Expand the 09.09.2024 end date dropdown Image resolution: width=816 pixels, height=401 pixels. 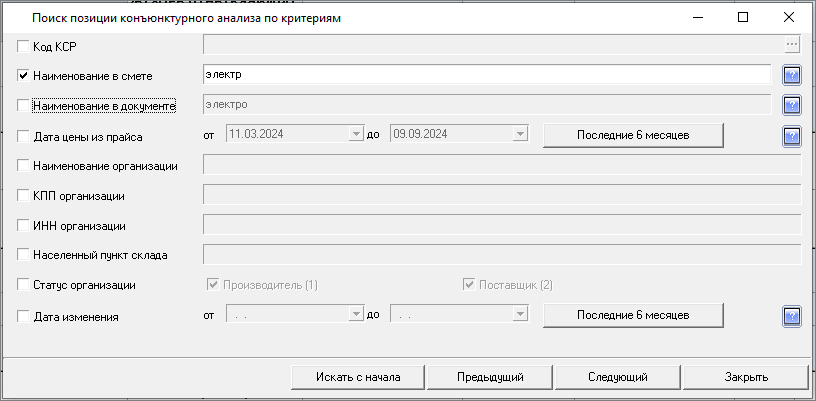[x=519, y=135]
